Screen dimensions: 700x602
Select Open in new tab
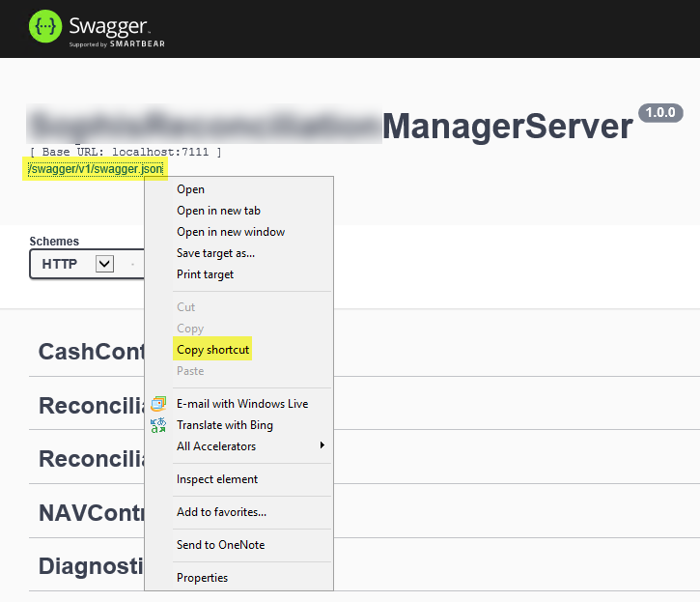[x=218, y=211]
